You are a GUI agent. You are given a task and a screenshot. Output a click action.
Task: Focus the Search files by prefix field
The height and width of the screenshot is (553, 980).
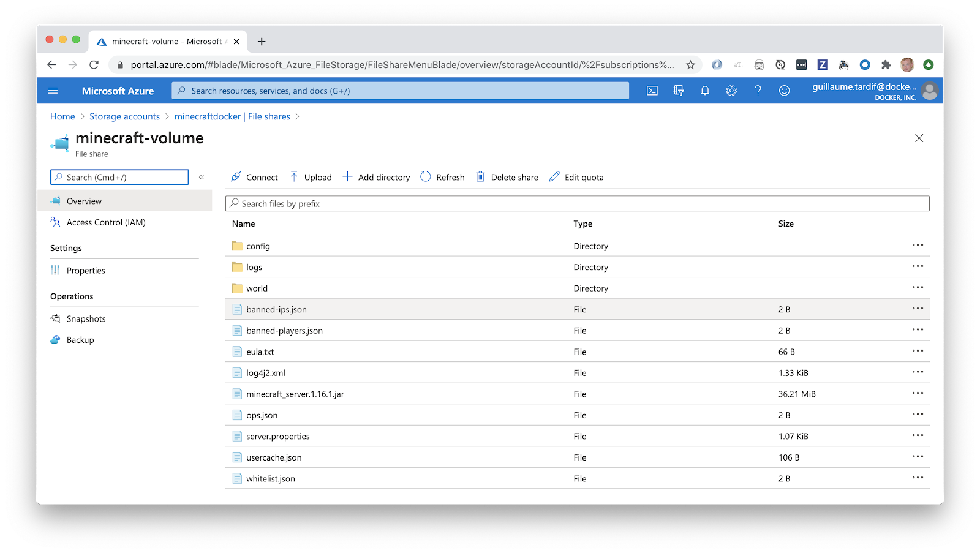[577, 203]
